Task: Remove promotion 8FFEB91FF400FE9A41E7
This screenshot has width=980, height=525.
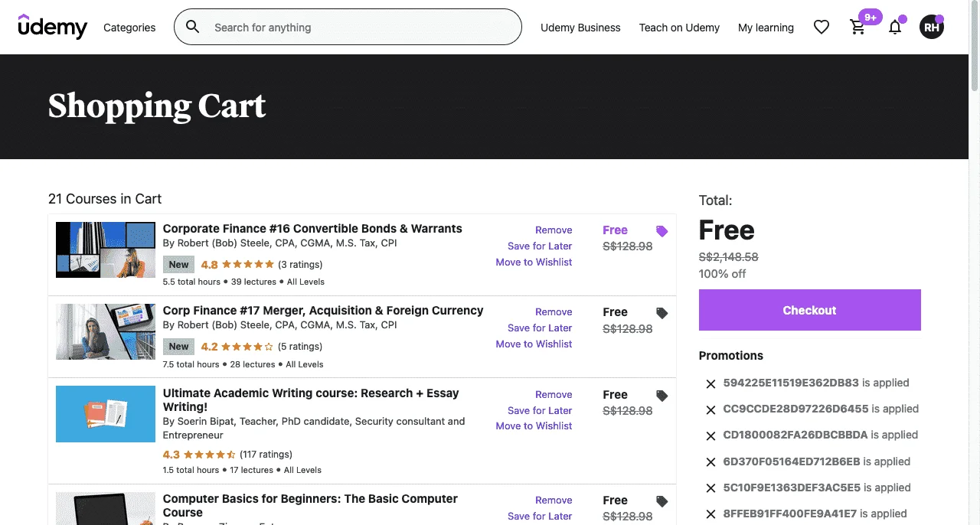Action: point(710,514)
